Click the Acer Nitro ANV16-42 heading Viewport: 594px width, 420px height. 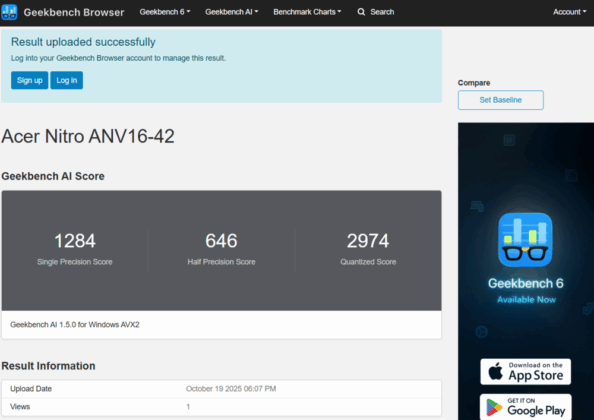coord(88,136)
